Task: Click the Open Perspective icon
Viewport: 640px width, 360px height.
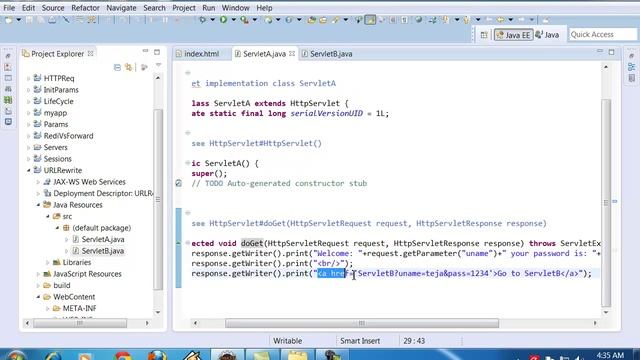Action: pyautogui.click(x=484, y=35)
